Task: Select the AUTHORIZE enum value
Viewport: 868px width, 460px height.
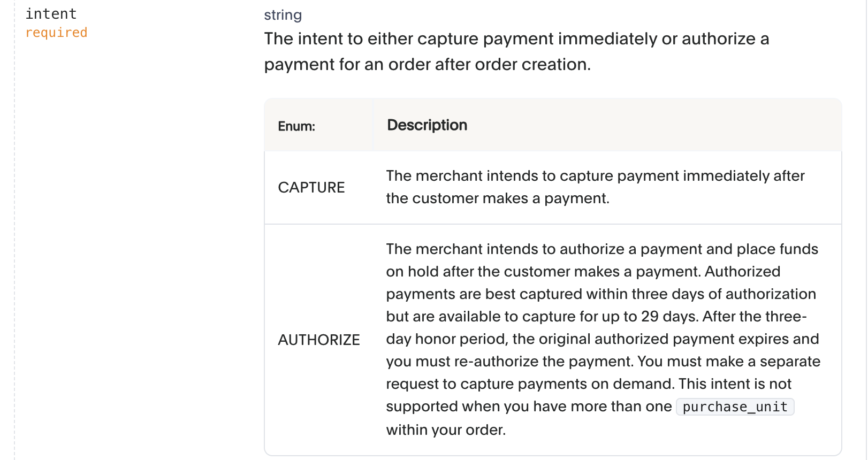Action: click(x=319, y=340)
